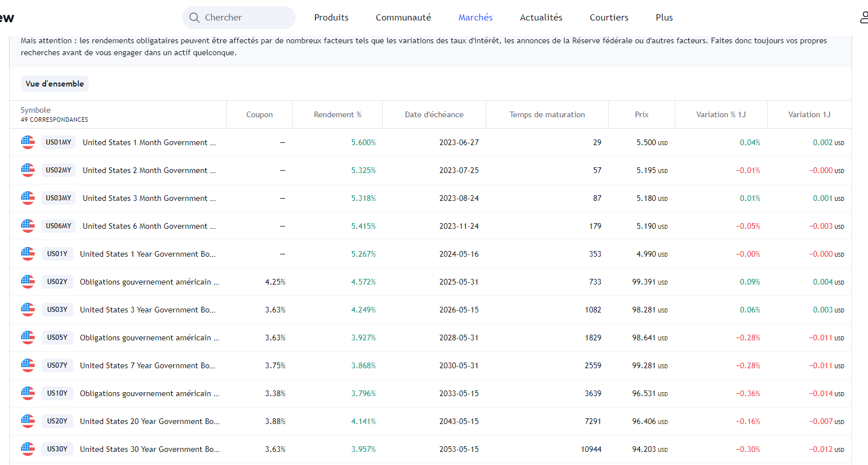Open United States 3 Year Government Bond
The height and width of the screenshot is (465, 868).
[x=147, y=310]
